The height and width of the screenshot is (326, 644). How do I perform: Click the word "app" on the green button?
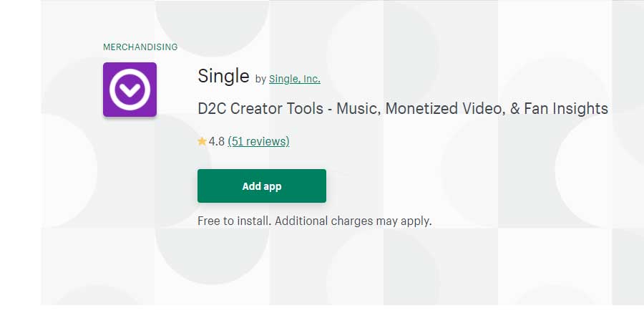(x=273, y=186)
